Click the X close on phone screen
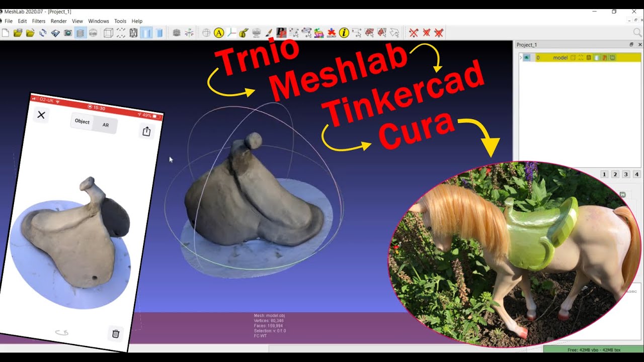 [x=41, y=115]
